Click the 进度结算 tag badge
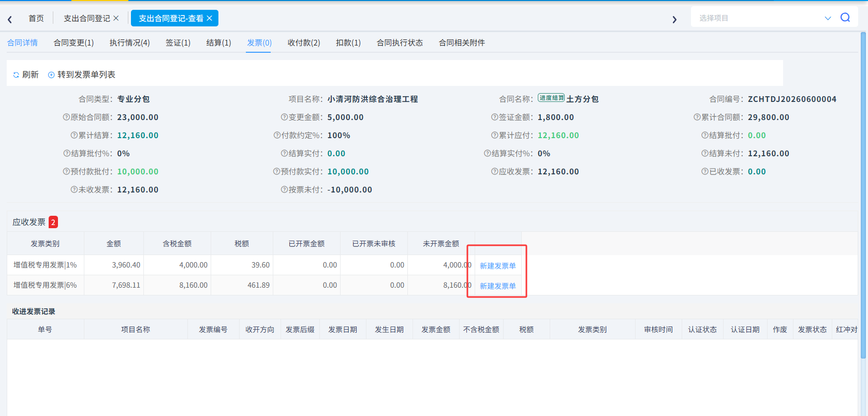The height and width of the screenshot is (416, 868). point(551,98)
